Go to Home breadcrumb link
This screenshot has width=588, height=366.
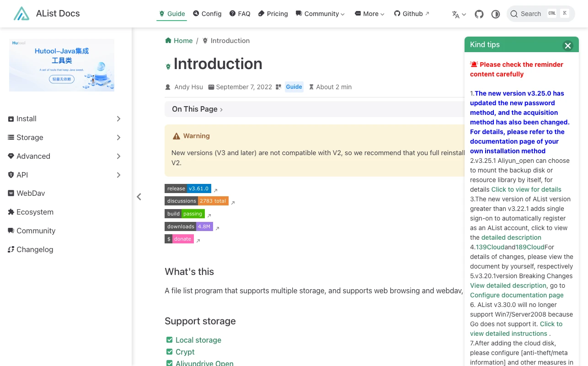pyautogui.click(x=179, y=41)
